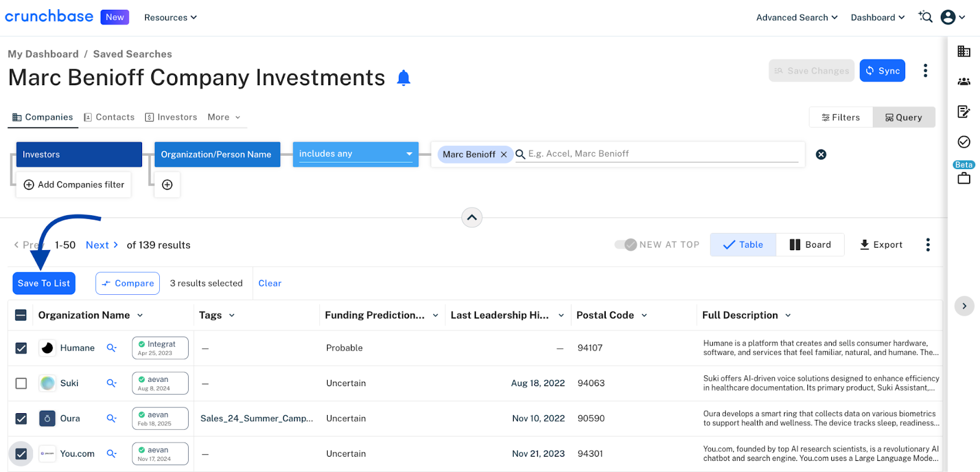The height and width of the screenshot is (472, 980).
Task: Switch to Board view
Action: coord(810,245)
